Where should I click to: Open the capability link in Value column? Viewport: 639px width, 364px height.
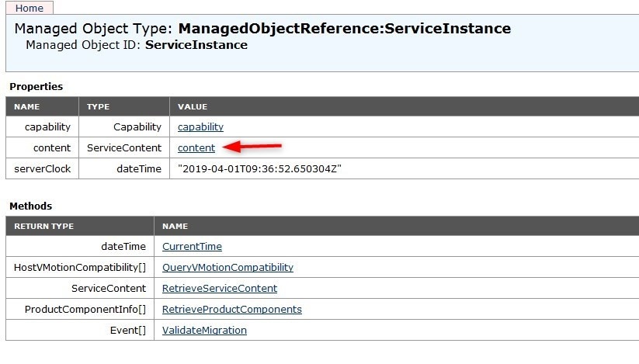pos(200,127)
